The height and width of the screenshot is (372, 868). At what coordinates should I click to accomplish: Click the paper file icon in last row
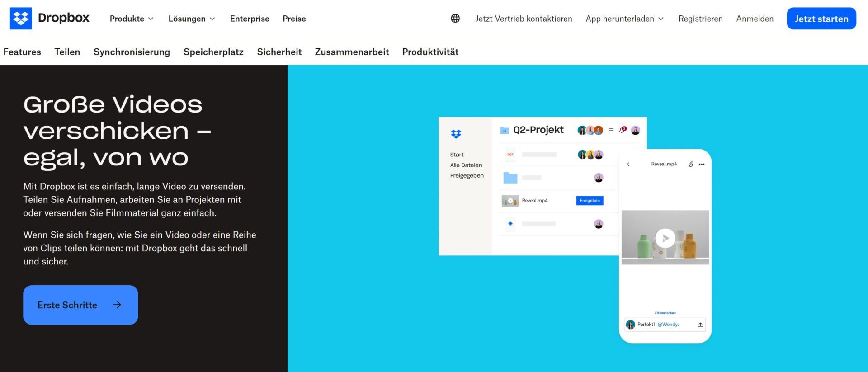510,224
